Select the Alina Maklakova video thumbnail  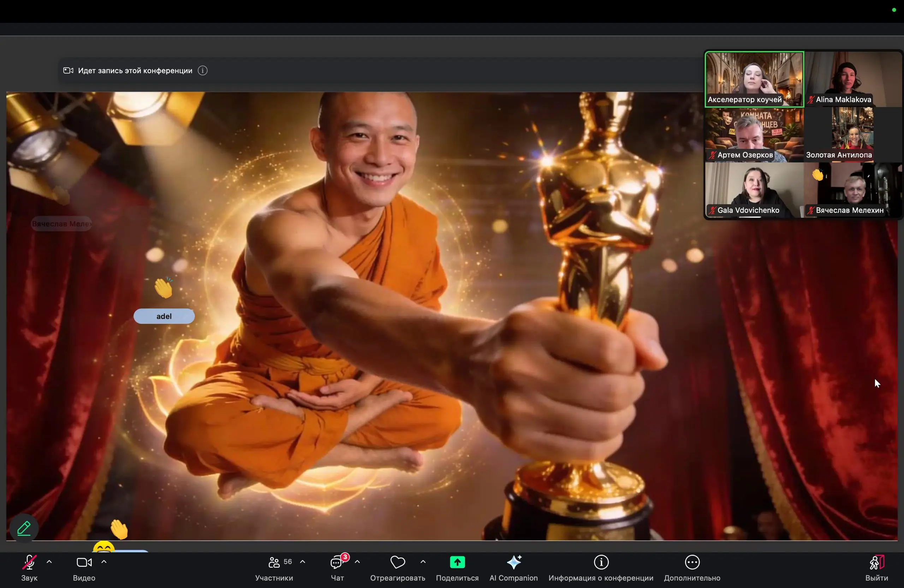click(853, 79)
